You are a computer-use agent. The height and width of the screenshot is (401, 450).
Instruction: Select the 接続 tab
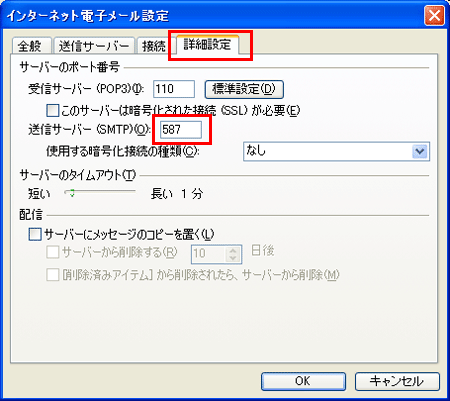click(x=154, y=46)
